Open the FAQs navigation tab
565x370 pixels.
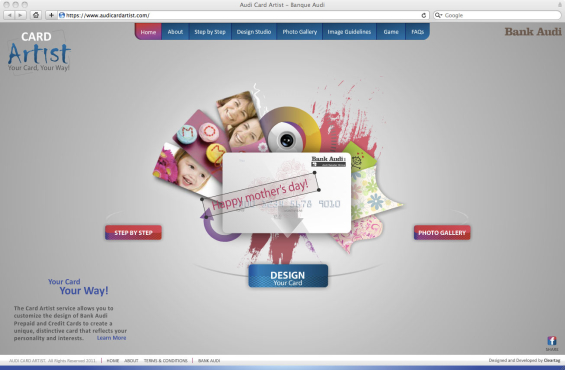417,32
